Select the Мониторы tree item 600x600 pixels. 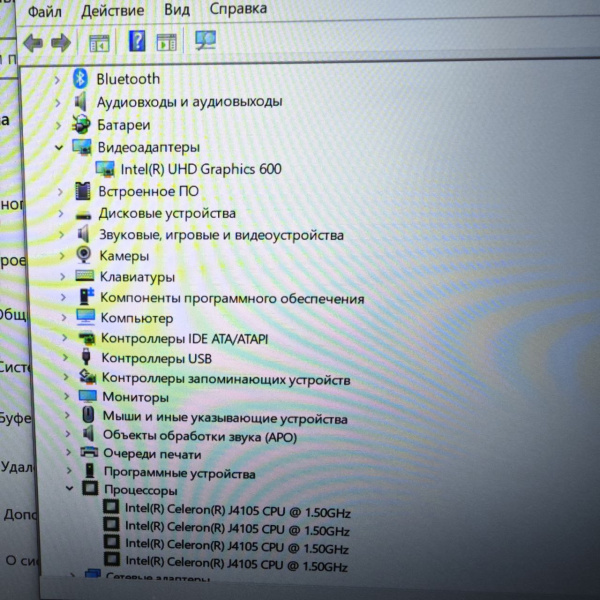[x=135, y=397]
